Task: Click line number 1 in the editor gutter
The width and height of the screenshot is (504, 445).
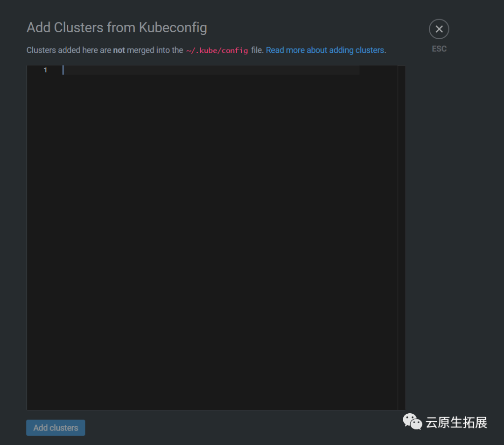Action: click(45, 70)
